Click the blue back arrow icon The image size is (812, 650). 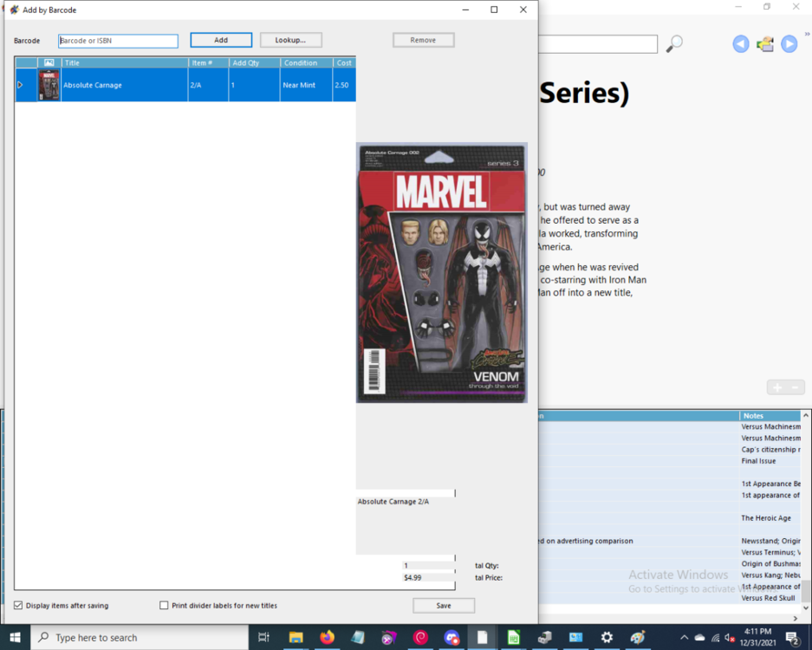741,44
